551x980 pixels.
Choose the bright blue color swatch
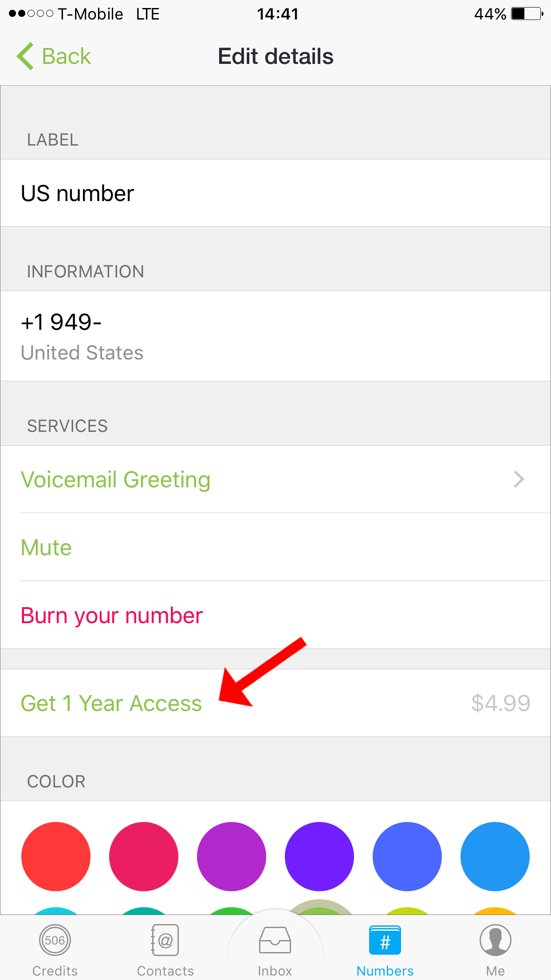[x=495, y=857]
